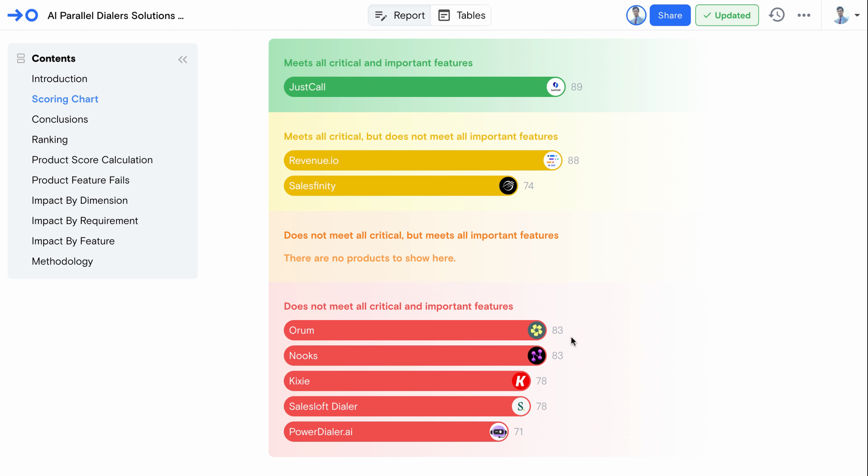The height and width of the screenshot is (476, 868).
Task: Open Impact By Dimension in contents
Action: [79, 201]
